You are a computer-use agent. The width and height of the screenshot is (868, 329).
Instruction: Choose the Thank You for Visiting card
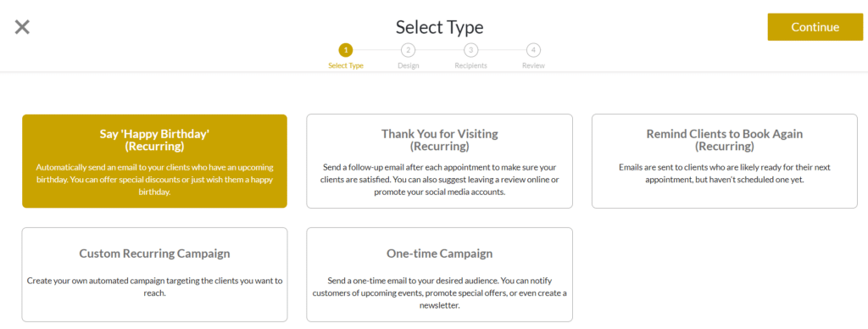pos(440,161)
